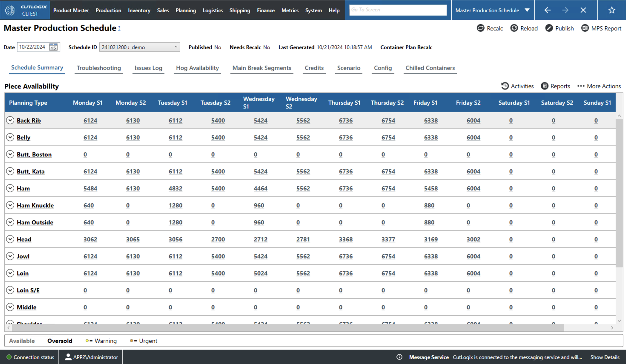Click the favorites star icon

[611, 10]
